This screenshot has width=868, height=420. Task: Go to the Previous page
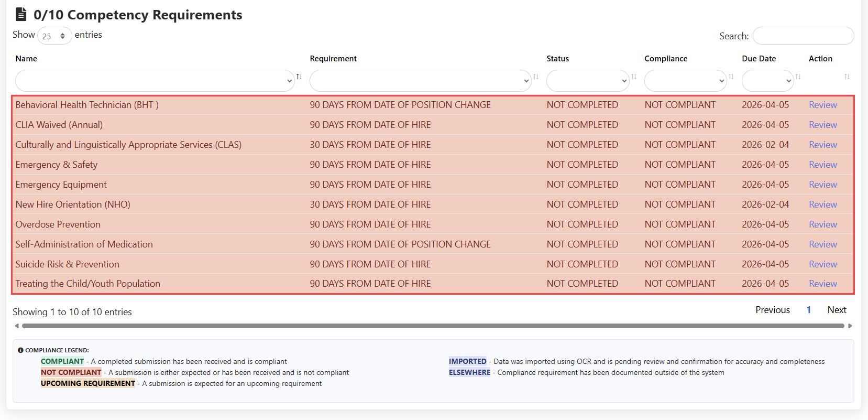772,310
